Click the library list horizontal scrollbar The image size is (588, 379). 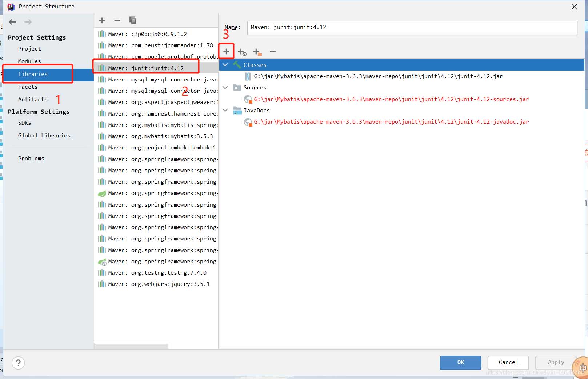131,346
